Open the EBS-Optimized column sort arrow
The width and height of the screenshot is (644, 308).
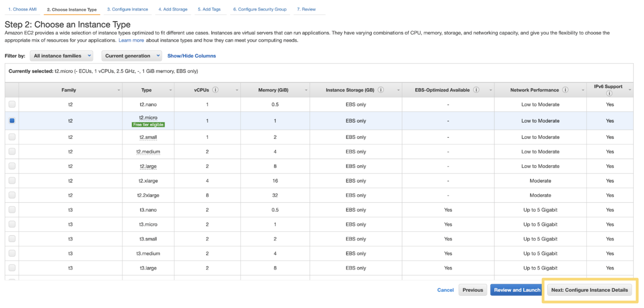490,90
